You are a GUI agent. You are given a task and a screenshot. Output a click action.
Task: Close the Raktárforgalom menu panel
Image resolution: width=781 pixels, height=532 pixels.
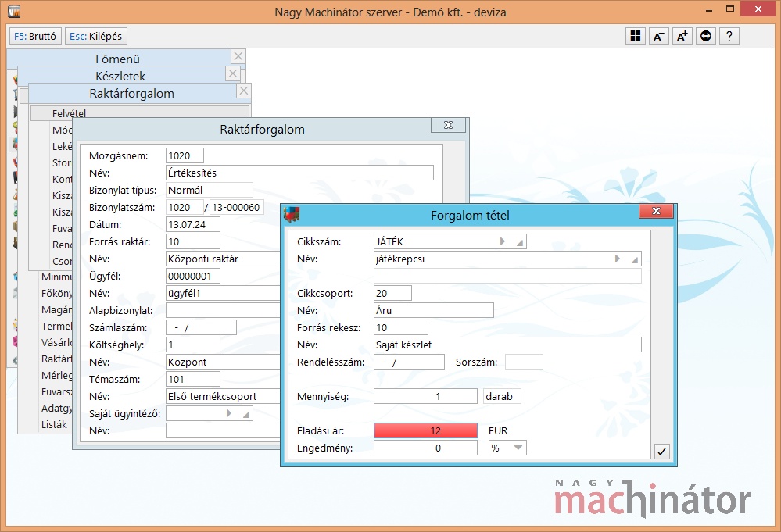(x=244, y=91)
